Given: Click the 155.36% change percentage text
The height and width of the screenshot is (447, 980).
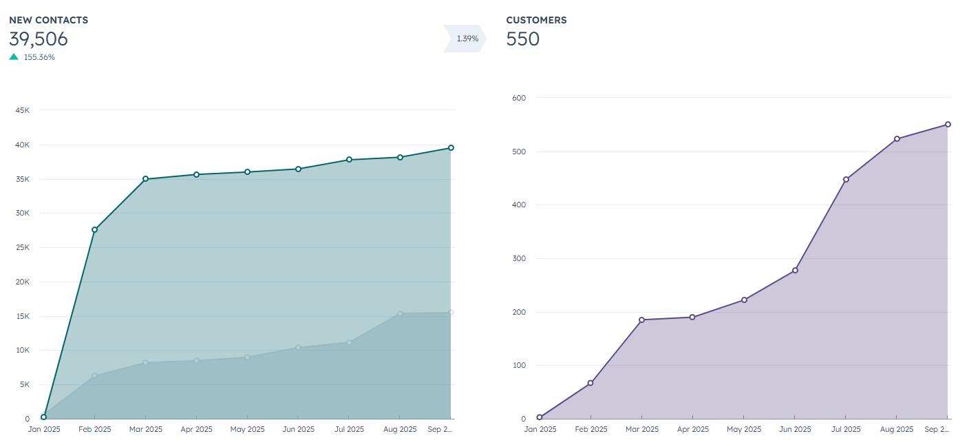Looking at the screenshot, I should click(x=39, y=57).
